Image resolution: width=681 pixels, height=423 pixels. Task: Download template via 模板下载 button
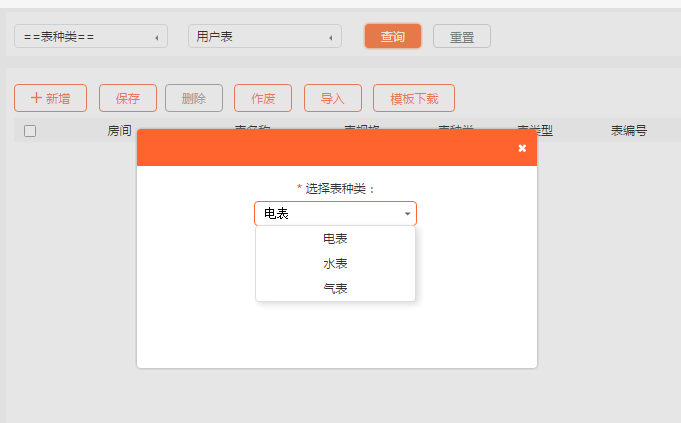coord(414,98)
